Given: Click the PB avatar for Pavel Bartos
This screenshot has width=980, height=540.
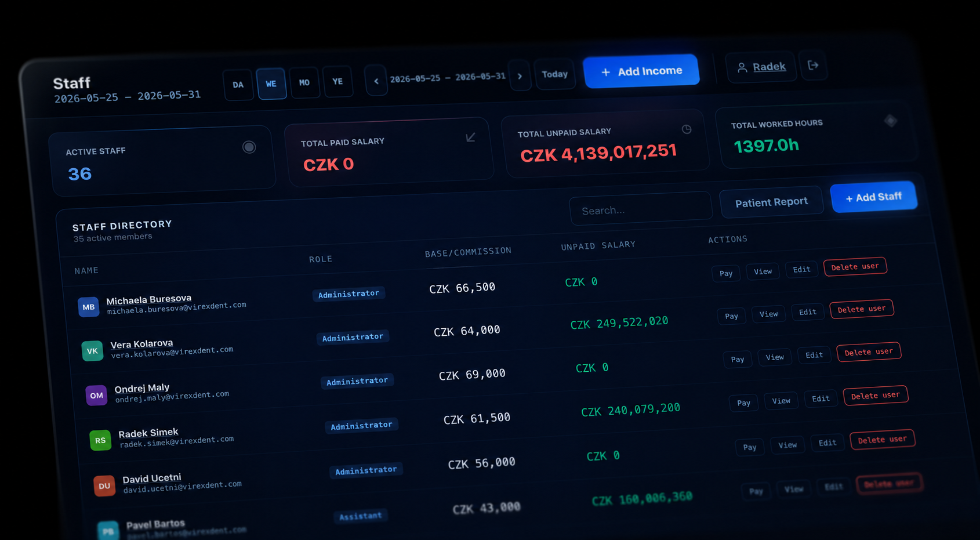Looking at the screenshot, I should point(108,530).
